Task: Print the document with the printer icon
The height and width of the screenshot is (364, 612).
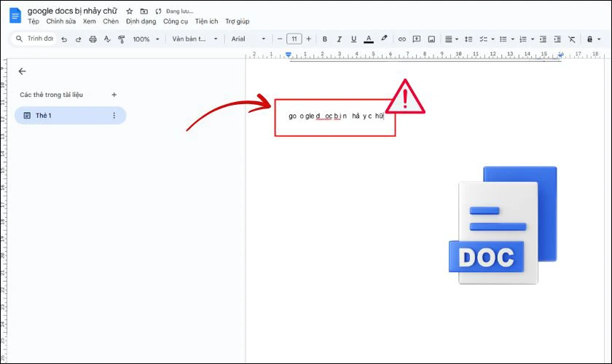Action: tap(93, 39)
